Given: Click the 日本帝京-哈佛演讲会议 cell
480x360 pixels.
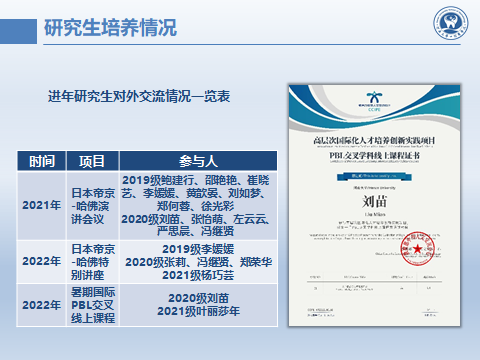Looking at the screenshot, I should click(x=92, y=205).
